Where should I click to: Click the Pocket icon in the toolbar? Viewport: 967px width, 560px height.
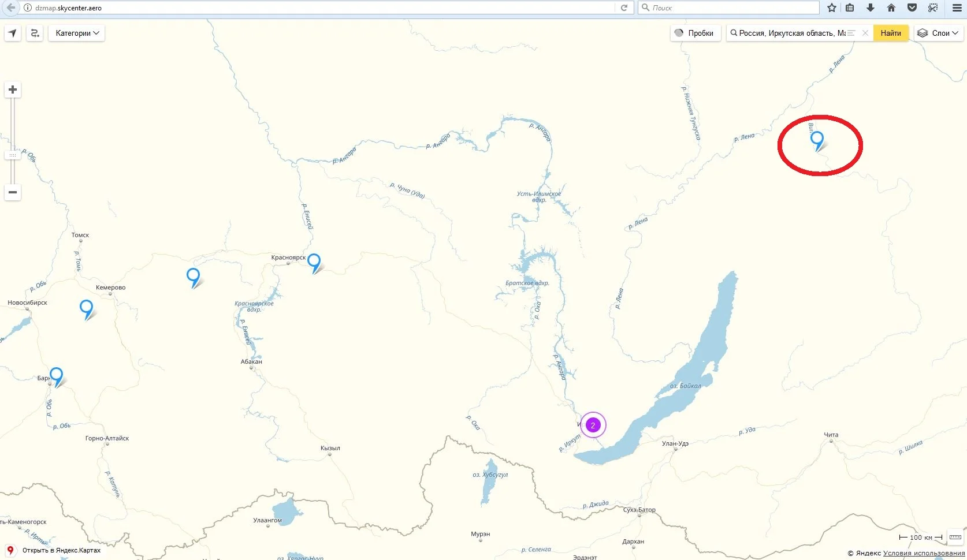tap(912, 8)
